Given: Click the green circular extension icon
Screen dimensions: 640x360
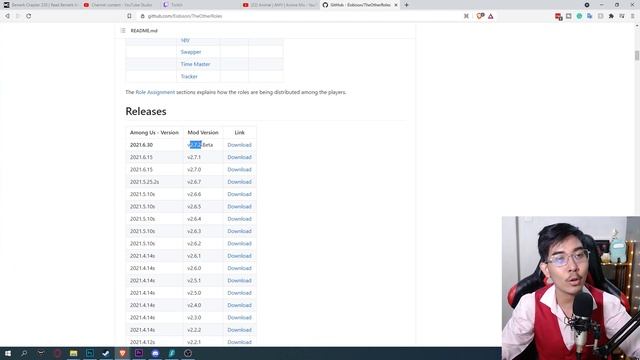Looking at the screenshot, I should [x=579, y=16].
